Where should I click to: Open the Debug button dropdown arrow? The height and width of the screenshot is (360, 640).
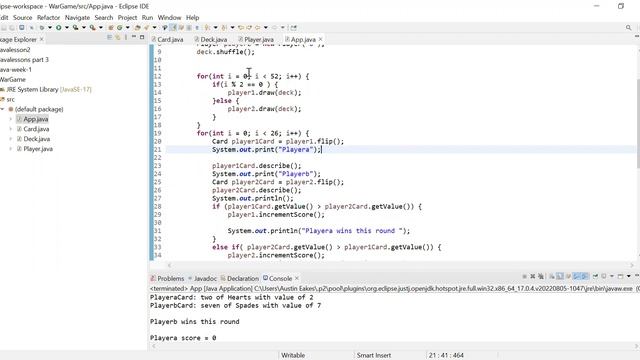click(x=50, y=28)
